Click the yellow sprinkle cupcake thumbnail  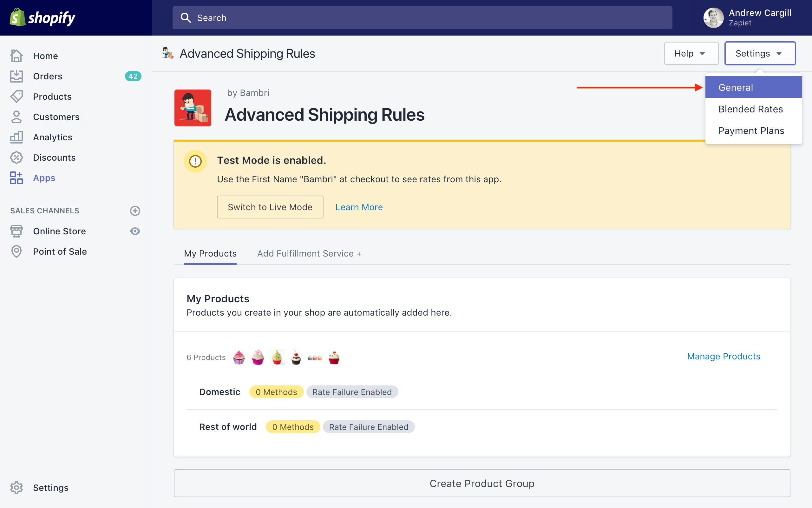click(x=277, y=357)
